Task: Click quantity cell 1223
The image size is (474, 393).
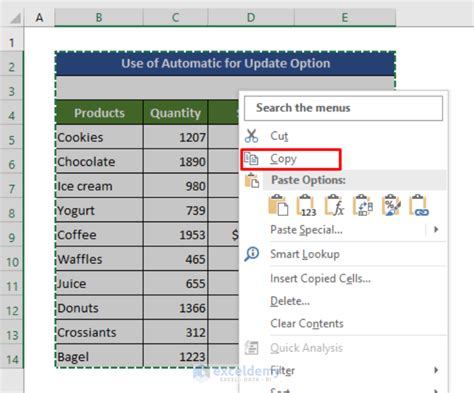Action: (x=176, y=356)
